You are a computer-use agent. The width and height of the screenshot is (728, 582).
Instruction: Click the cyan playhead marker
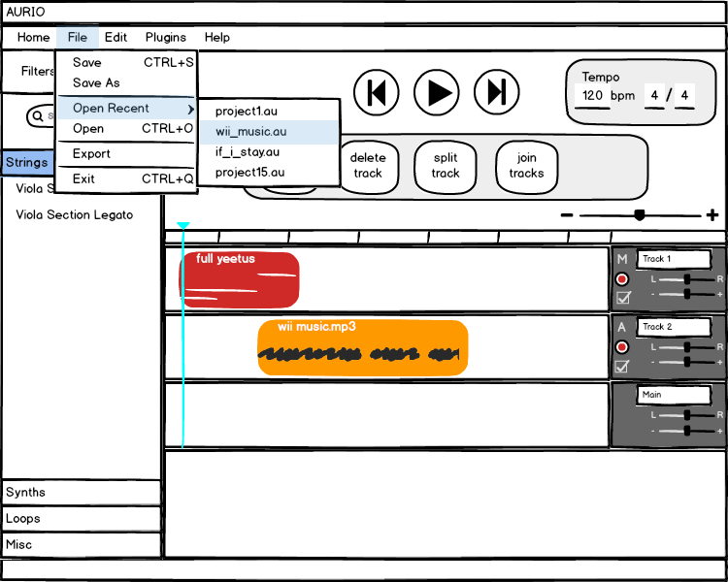(x=182, y=226)
